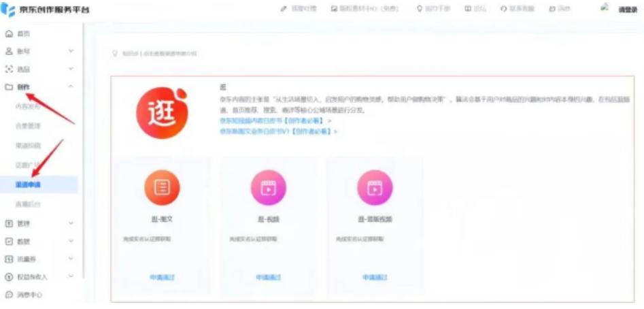Click the 数据 icon in sidebar

tap(9, 241)
